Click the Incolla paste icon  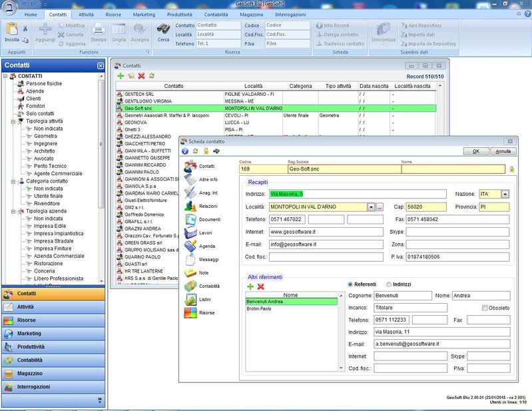[12, 29]
